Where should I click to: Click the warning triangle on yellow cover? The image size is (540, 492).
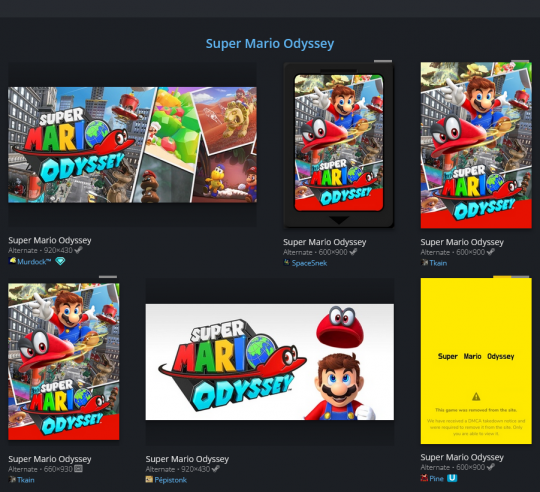click(476, 397)
